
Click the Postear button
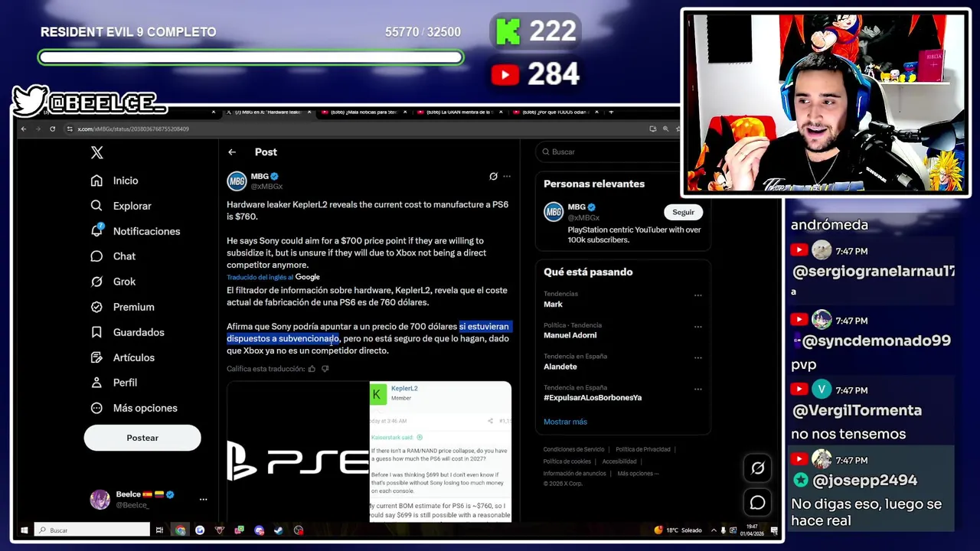(142, 438)
